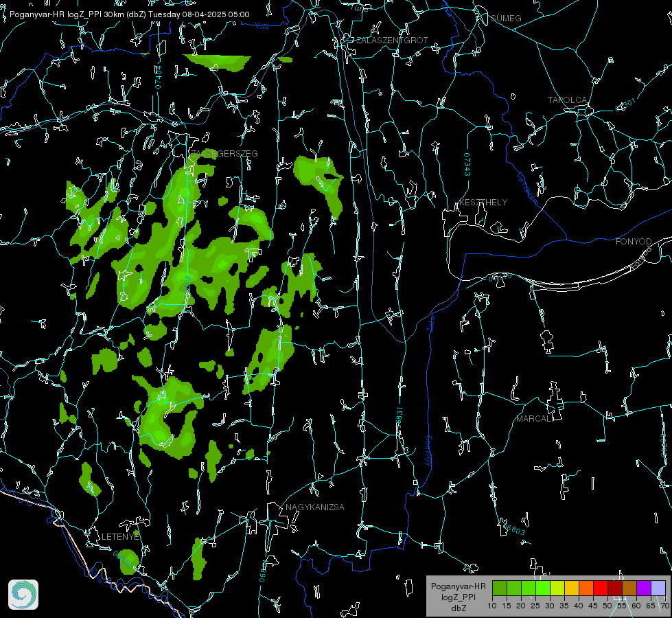Viewport: 672px width, 618px height.
Task: Click the TAPOLCA city label
Action: point(567,100)
